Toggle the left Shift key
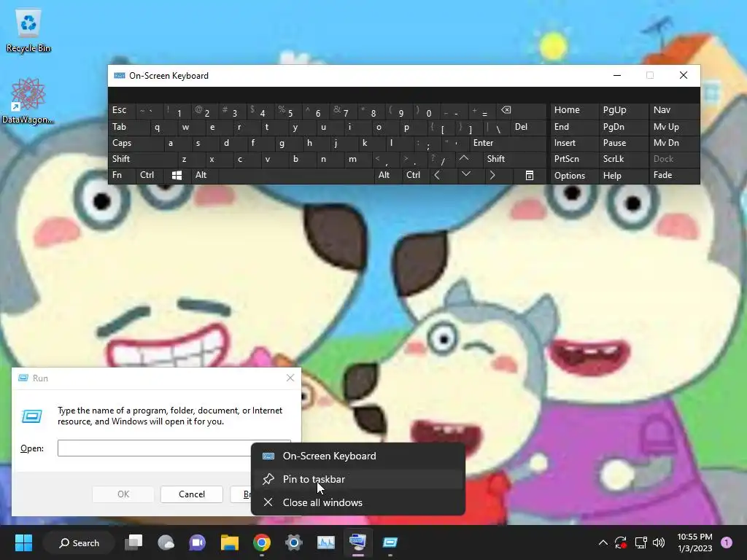 142,159
